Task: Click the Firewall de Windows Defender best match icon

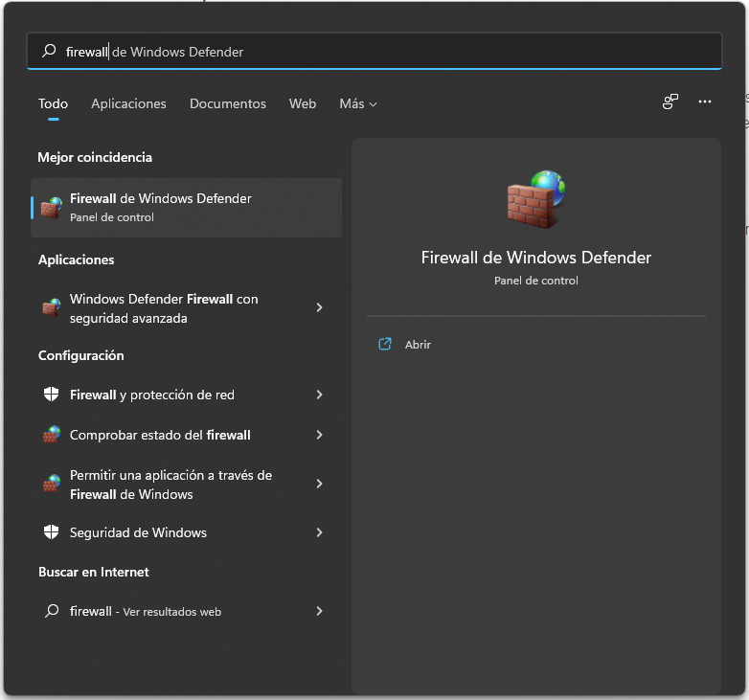Action: (52, 208)
